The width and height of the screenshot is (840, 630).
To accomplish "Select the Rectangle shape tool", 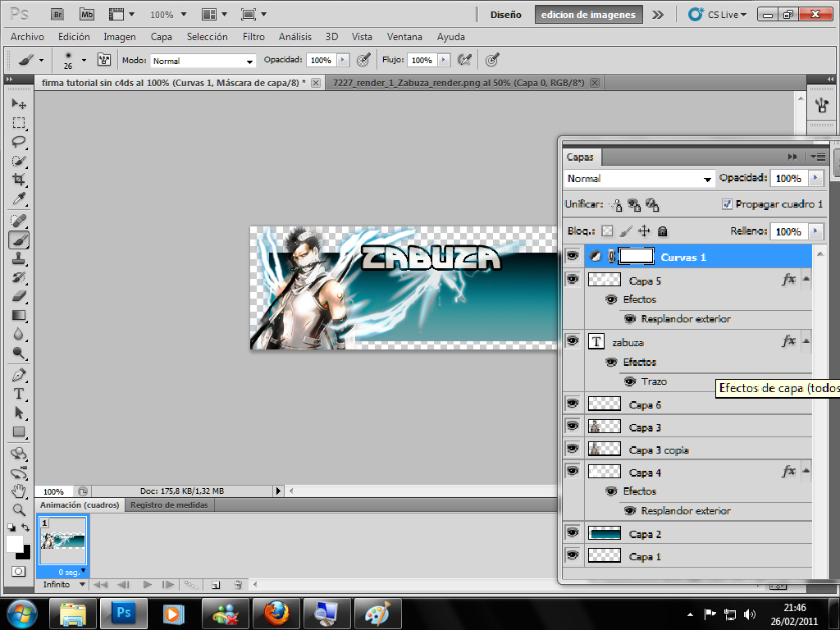I will pos(19,431).
